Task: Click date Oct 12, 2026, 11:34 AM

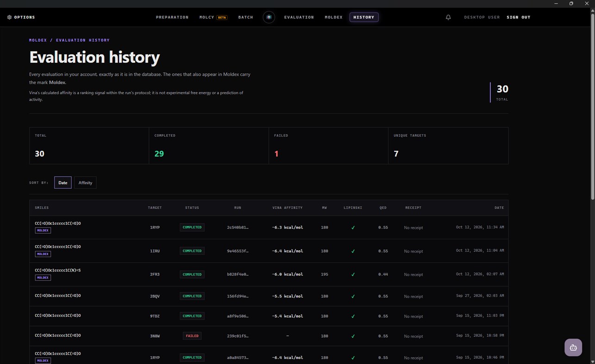Action: pos(480,227)
